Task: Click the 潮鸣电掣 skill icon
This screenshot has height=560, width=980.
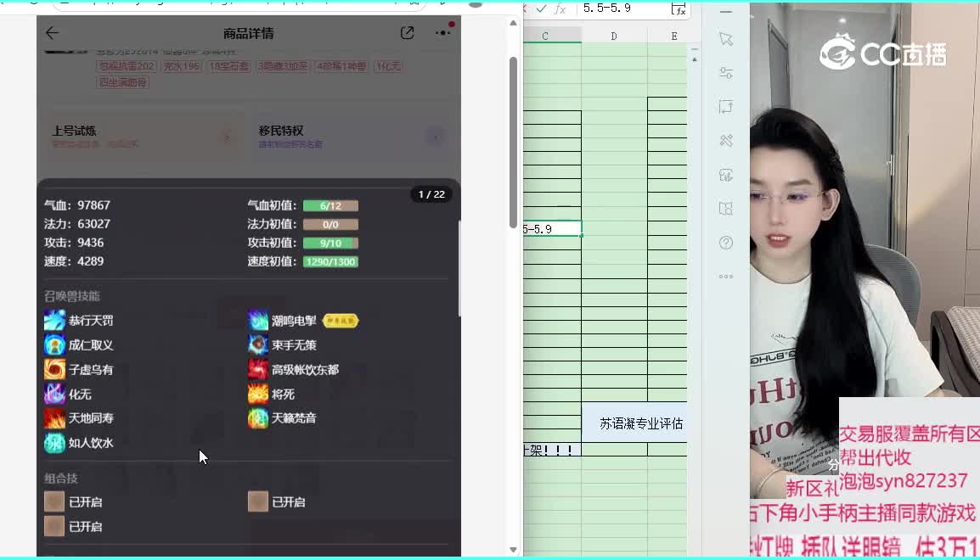Action: (x=256, y=320)
